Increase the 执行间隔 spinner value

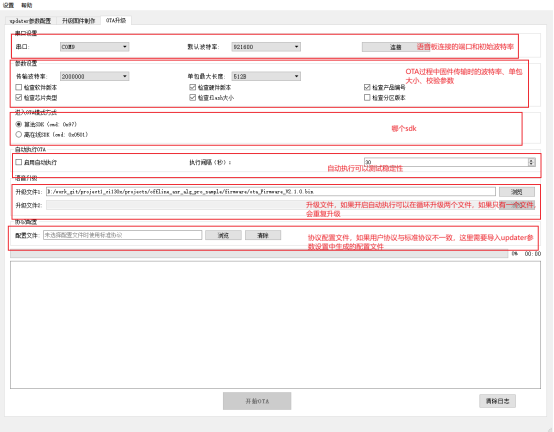point(531,160)
